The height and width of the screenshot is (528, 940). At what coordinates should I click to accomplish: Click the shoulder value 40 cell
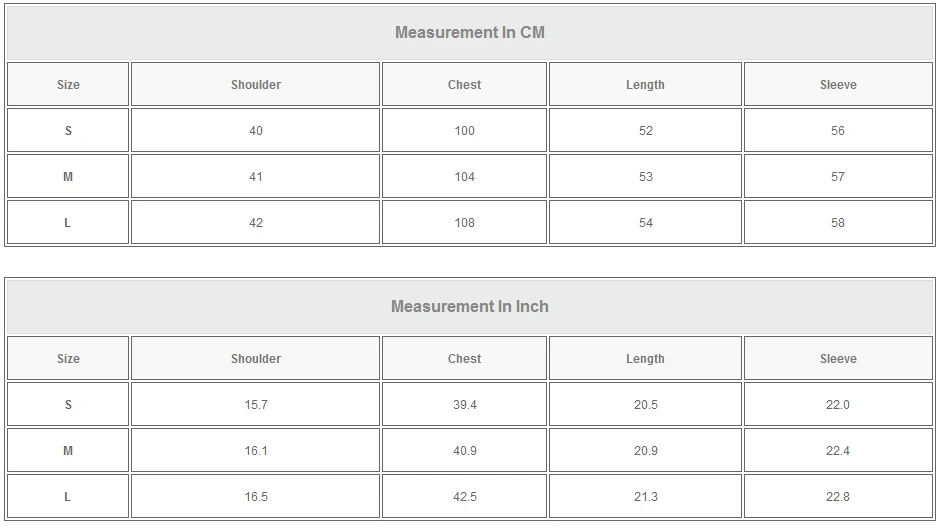[x=256, y=131]
